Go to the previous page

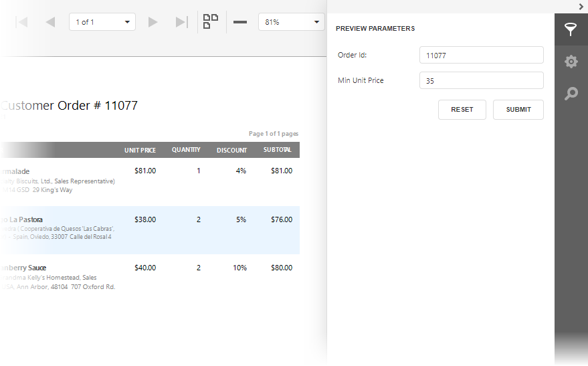point(50,22)
